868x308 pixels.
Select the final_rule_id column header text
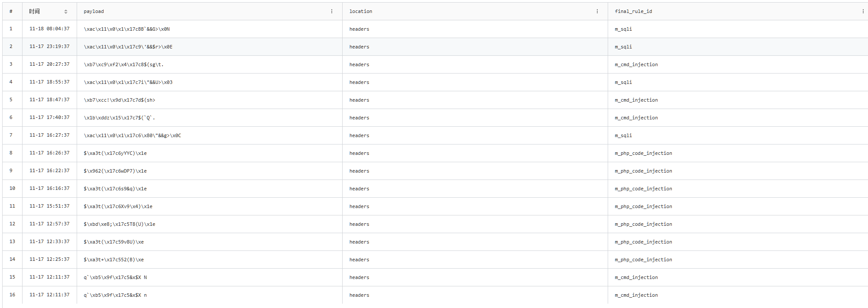coord(633,12)
